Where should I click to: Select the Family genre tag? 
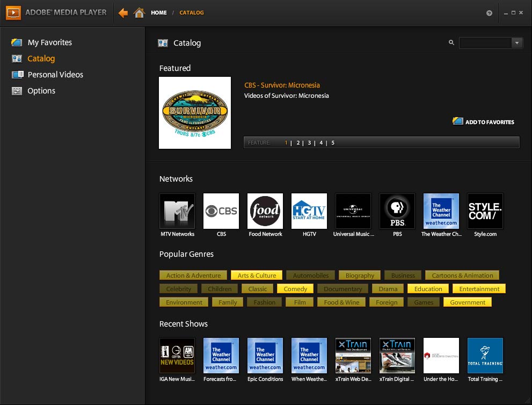[227, 302]
